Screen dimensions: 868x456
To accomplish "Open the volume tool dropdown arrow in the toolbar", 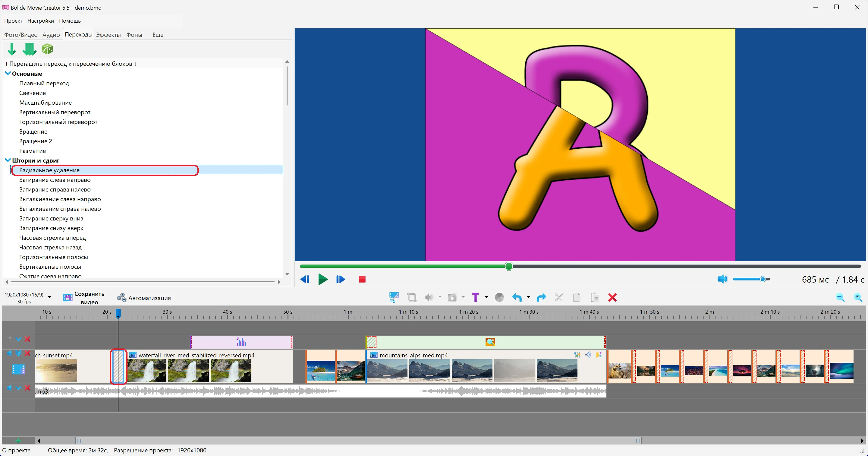I will coord(440,297).
